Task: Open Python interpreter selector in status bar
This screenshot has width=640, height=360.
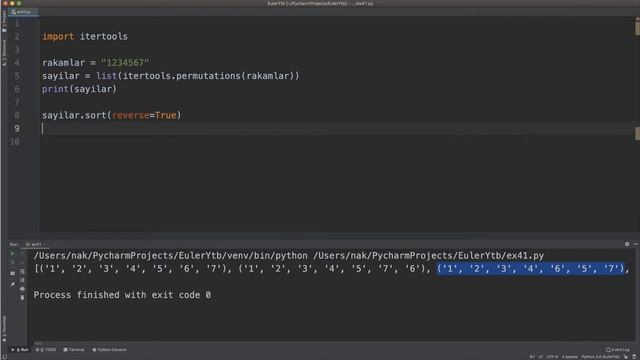Action: [600, 357]
